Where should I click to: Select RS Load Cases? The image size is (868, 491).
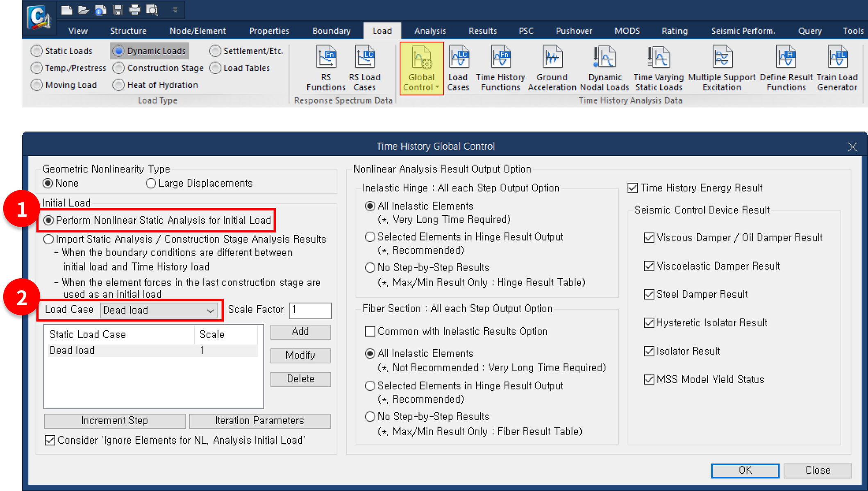click(364, 68)
